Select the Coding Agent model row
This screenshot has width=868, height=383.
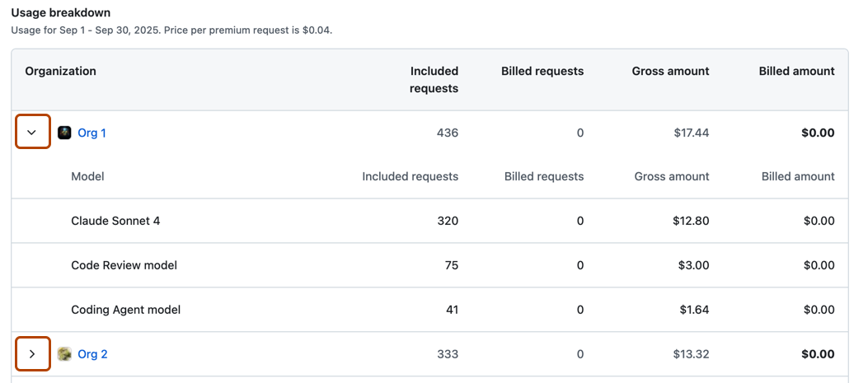coord(125,310)
